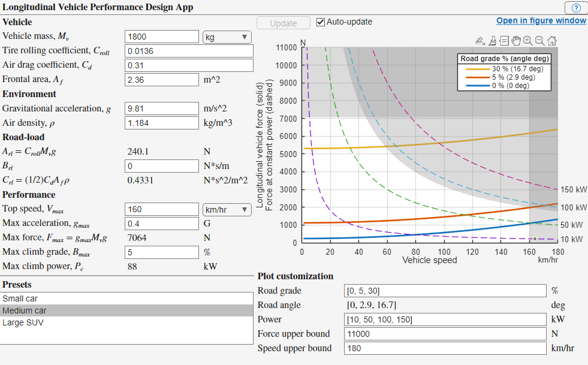The image size is (588, 365).
Task: Select the Brush data tool on the plot
Action: (x=493, y=41)
